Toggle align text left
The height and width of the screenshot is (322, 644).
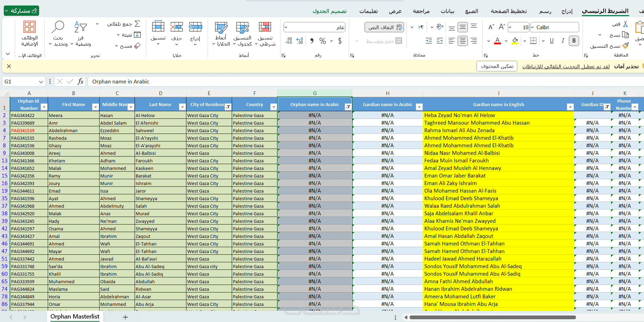452,41
